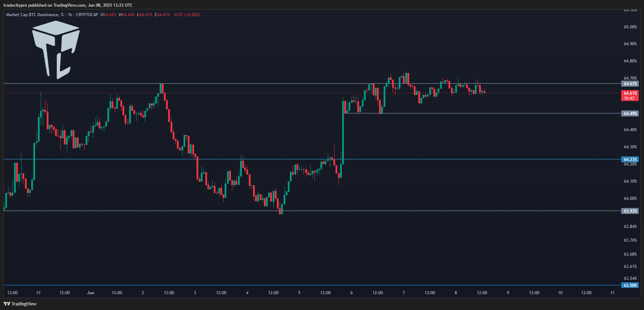Click the 64.40% price axis tick
The image size is (644, 310).
630,130
